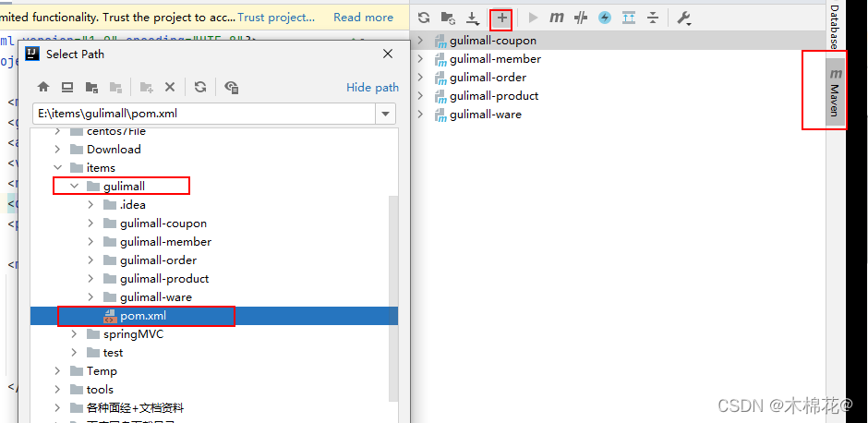This screenshot has height=423, width=868.
Task: Select gulimall-order Maven project row
Action: coord(618,78)
